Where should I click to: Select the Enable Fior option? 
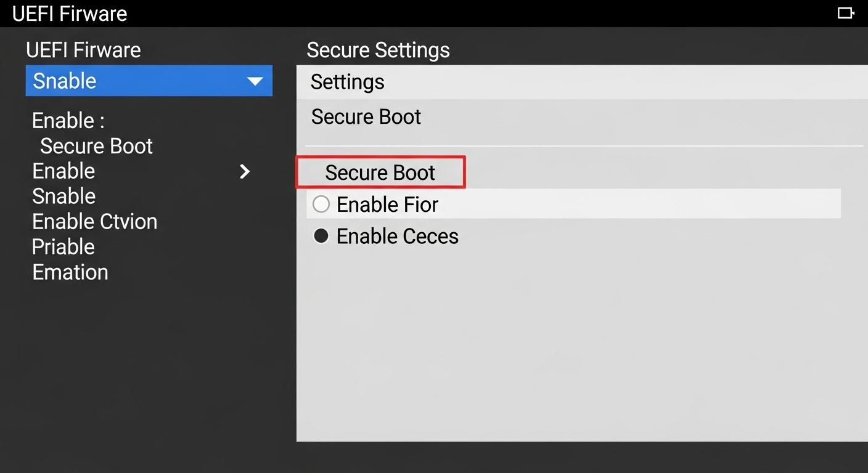pos(387,204)
